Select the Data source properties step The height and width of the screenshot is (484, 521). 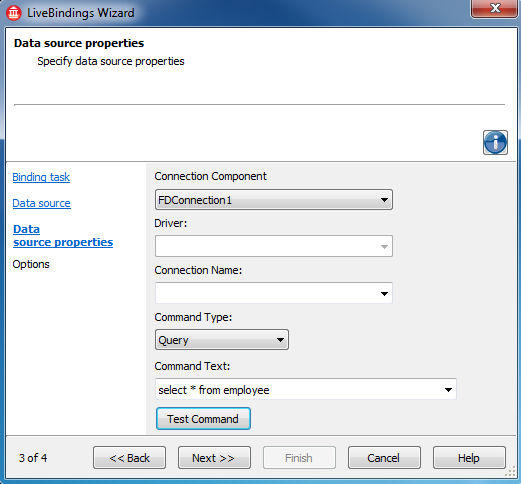click(x=63, y=236)
